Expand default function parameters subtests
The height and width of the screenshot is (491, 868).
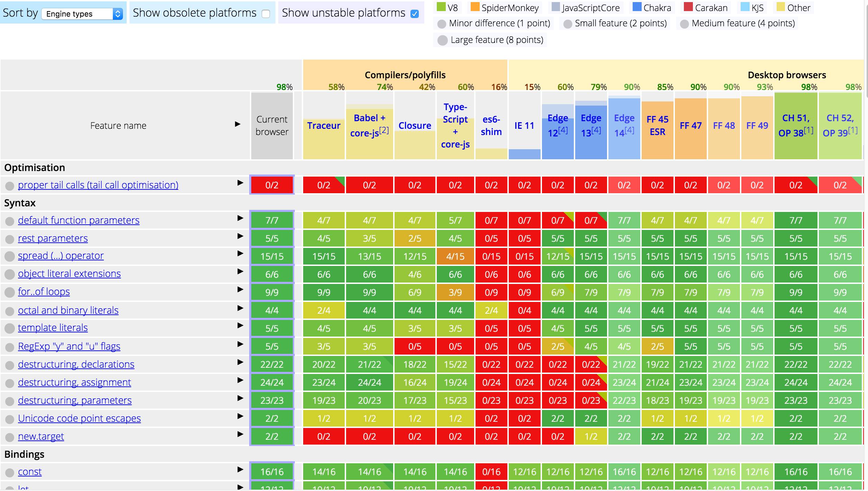[240, 218]
